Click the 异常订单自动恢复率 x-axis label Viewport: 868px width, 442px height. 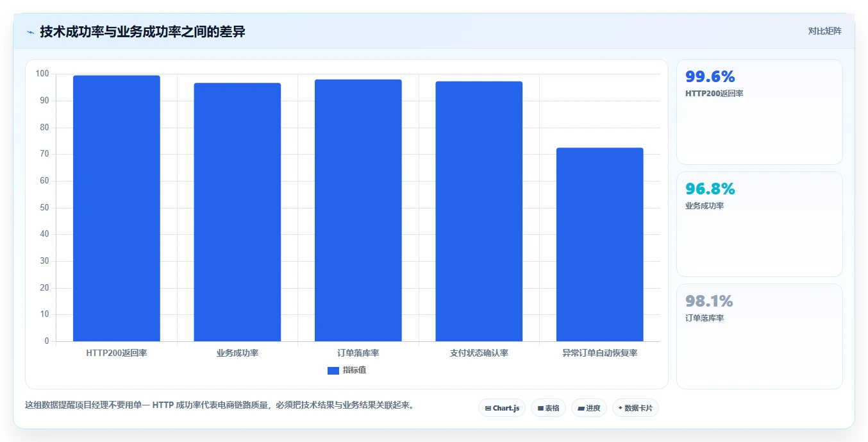599,353
